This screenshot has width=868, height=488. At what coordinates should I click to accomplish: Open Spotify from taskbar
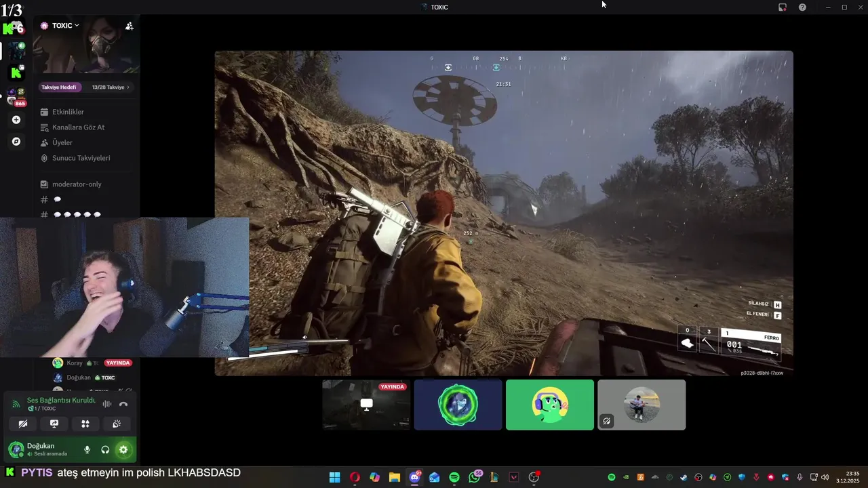(454, 477)
